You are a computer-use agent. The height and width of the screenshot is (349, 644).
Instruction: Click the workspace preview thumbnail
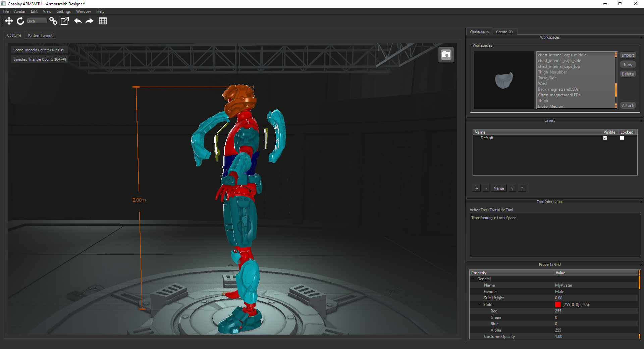(504, 80)
